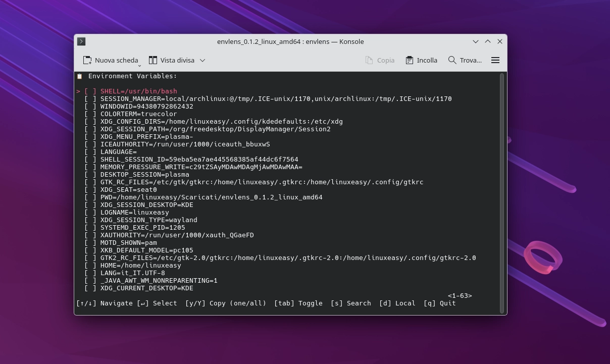Click the document icon beside Environment Variables header

coord(79,76)
